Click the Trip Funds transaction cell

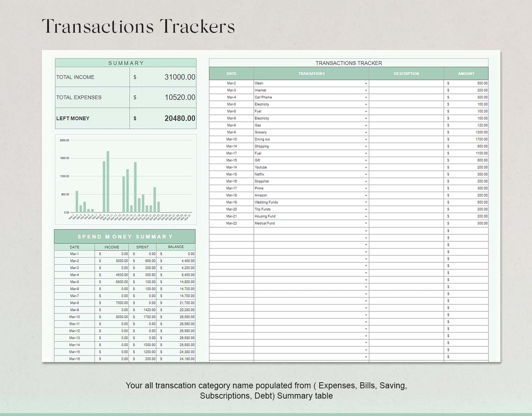(x=311, y=209)
